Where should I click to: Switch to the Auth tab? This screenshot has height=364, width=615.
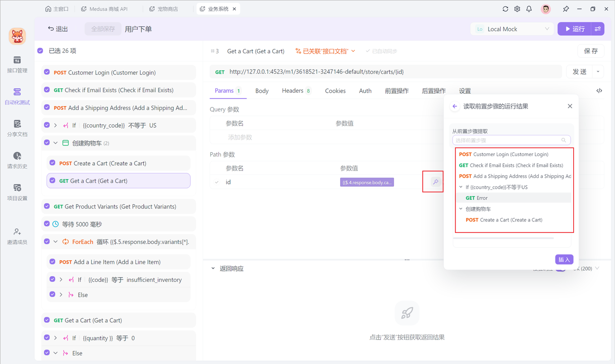[x=365, y=91]
